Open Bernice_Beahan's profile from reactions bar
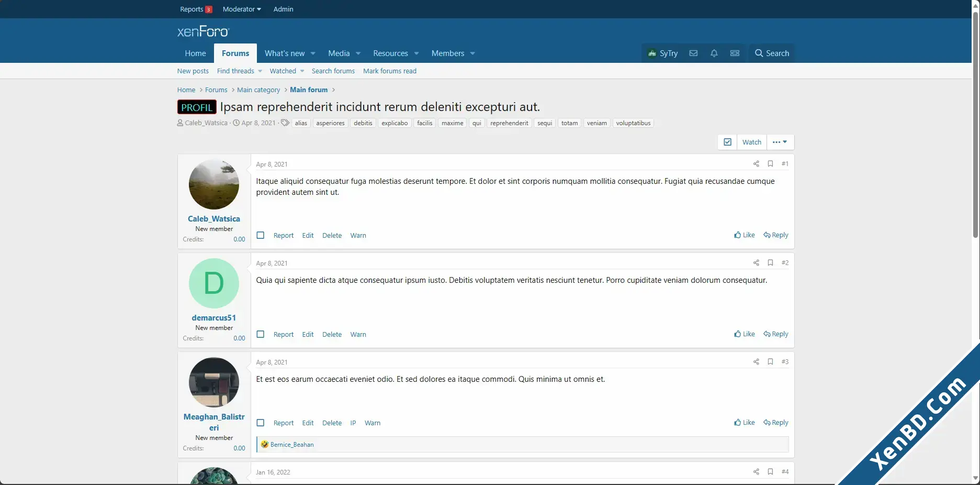This screenshot has height=485, width=980. point(292,445)
